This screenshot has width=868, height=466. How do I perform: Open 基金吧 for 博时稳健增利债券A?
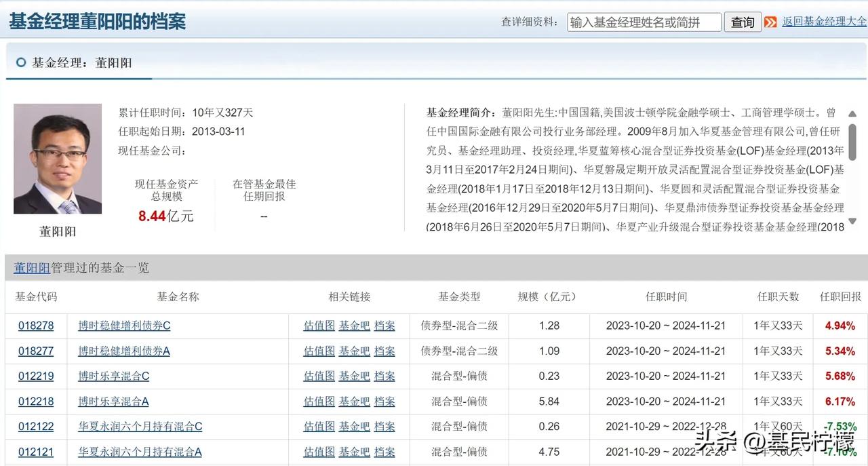point(355,351)
